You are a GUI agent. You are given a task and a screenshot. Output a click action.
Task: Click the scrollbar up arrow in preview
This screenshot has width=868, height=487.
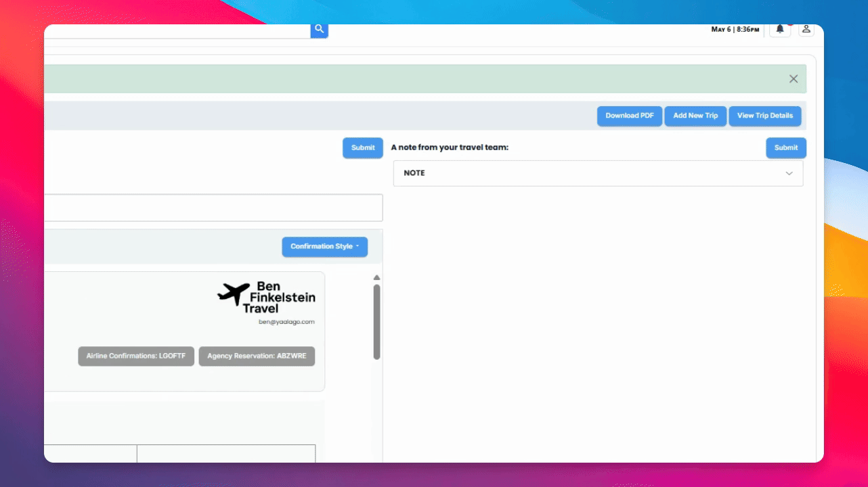click(x=377, y=277)
